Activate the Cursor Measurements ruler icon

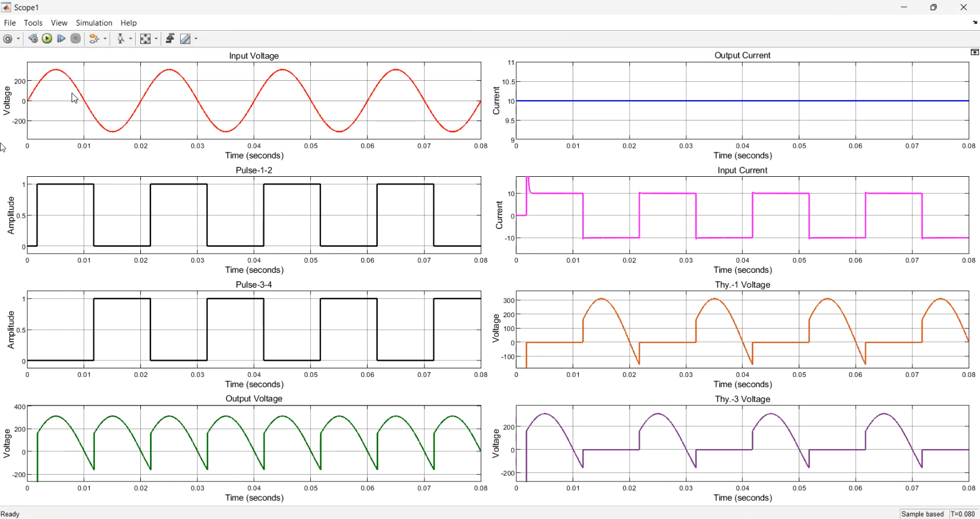(x=185, y=39)
